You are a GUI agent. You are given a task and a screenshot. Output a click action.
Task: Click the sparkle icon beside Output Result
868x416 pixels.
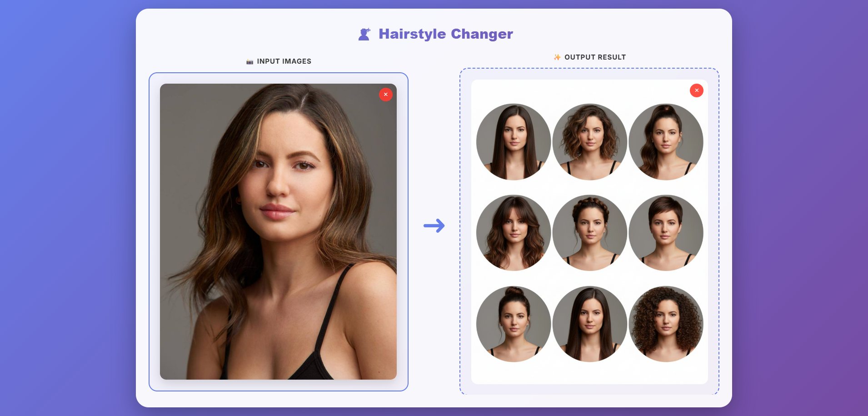point(557,57)
